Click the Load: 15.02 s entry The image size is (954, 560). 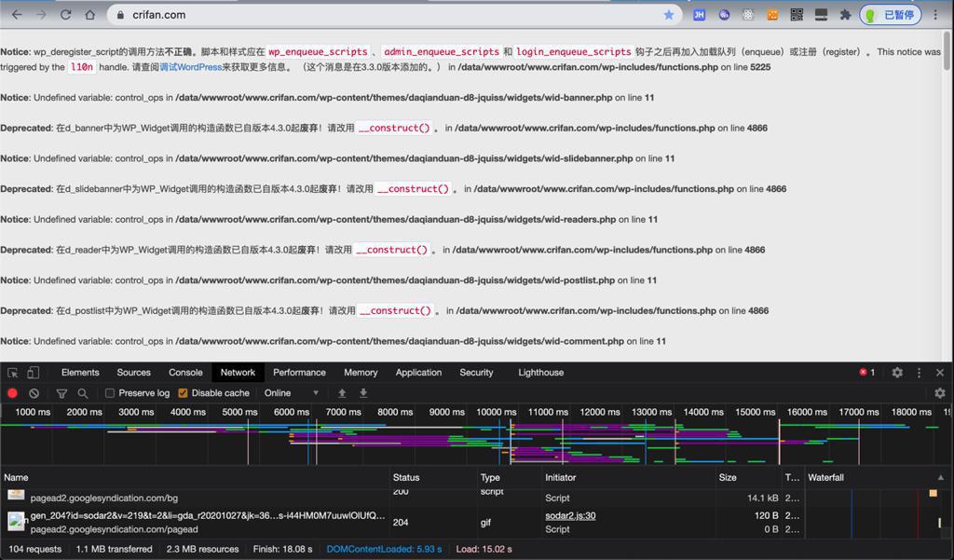484,549
